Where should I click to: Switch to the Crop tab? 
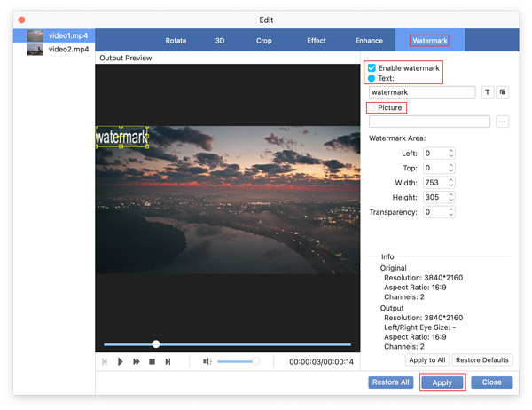[x=264, y=41]
